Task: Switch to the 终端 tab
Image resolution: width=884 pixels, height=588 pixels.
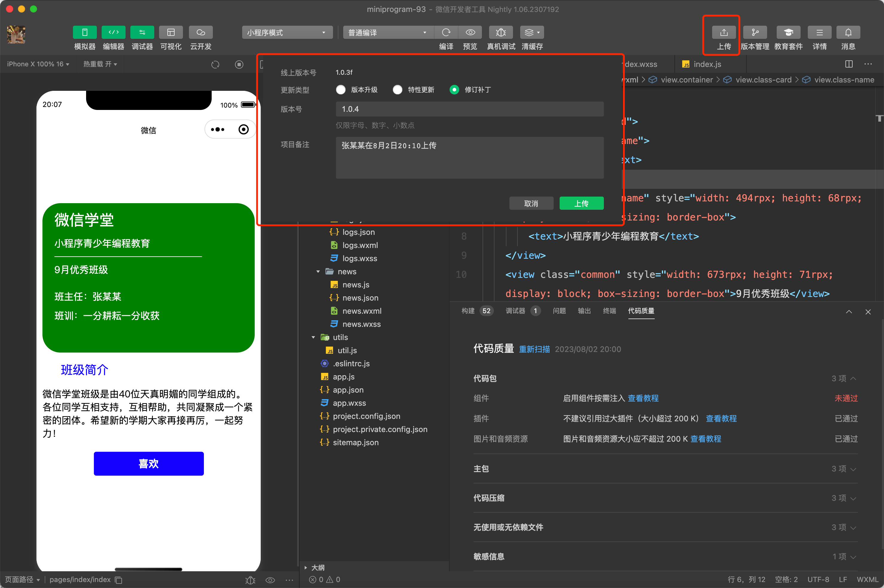Action: [609, 311]
